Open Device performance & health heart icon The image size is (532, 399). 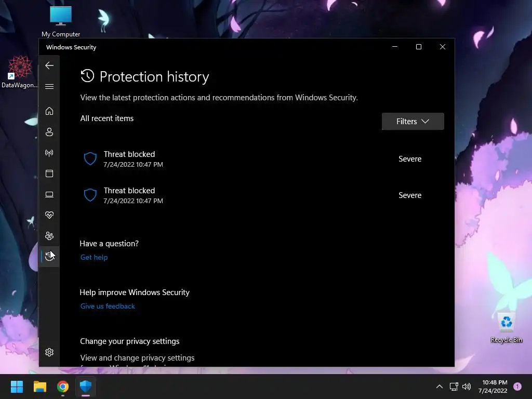49,215
